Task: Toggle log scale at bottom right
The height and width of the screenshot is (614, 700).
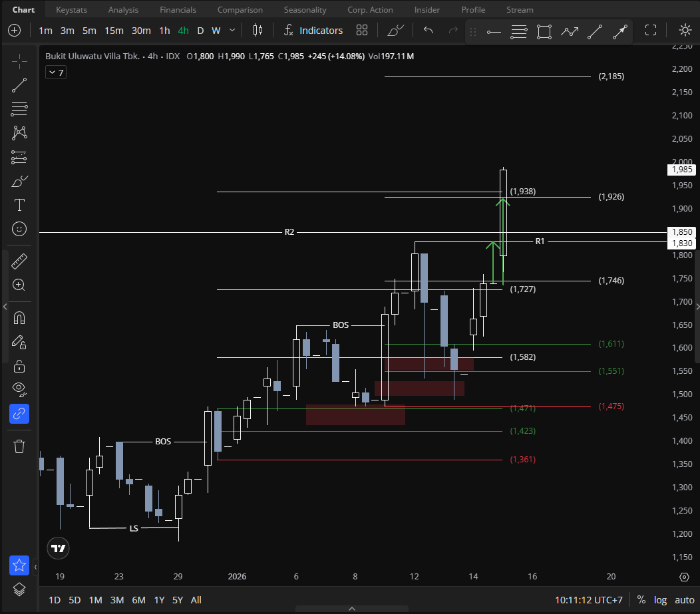Action: (659, 600)
